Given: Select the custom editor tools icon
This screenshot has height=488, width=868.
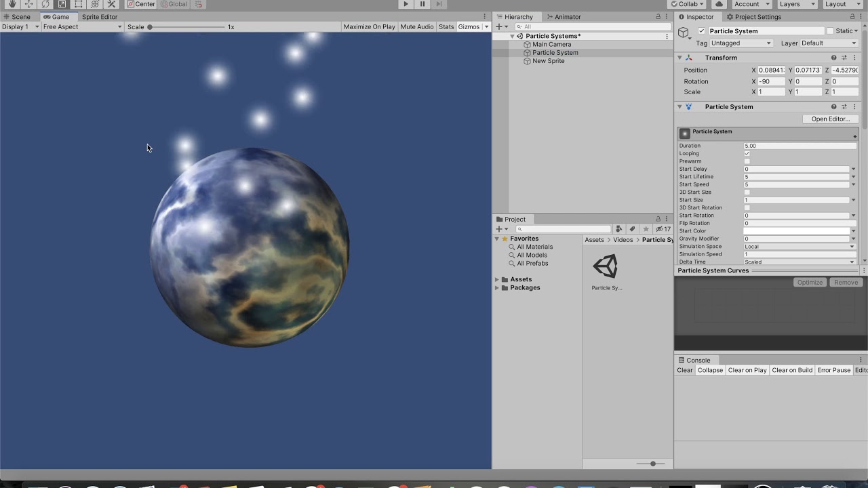Looking at the screenshot, I should 111,4.
